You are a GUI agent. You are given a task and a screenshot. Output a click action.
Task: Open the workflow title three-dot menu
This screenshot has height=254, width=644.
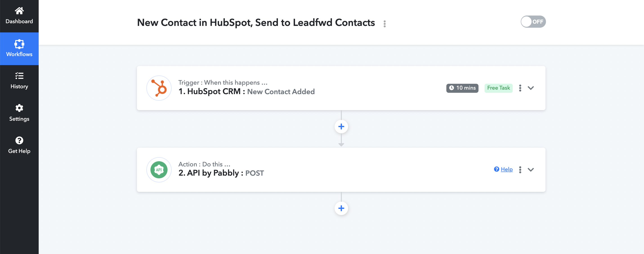(x=385, y=24)
